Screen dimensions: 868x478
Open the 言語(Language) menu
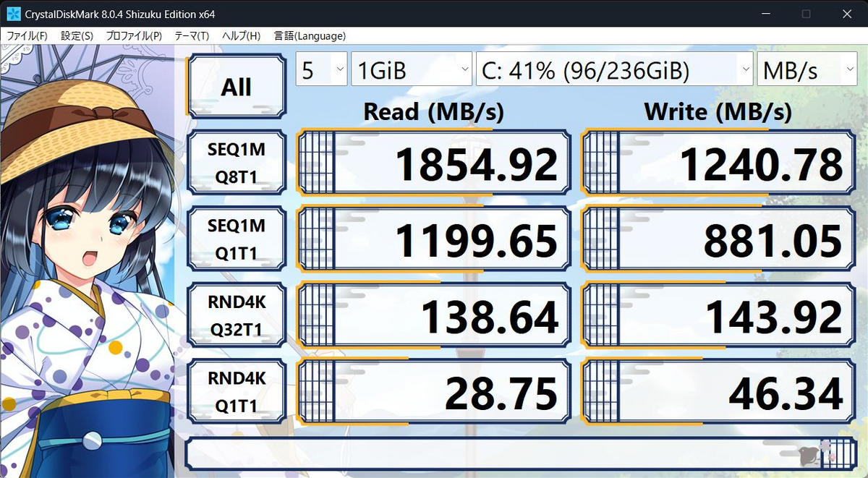(310, 35)
